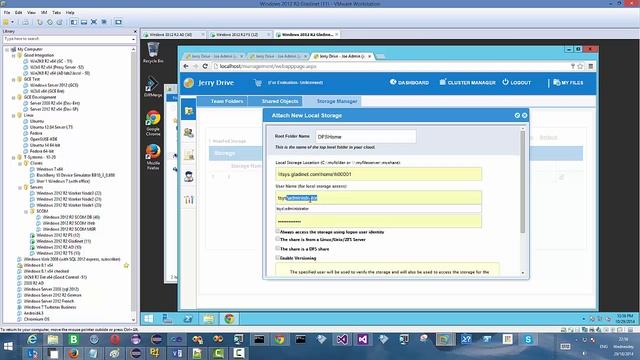Image resolution: width=640 pixels, height=360 pixels.
Task: Click the Local Storage Location field
Action: [x=378, y=174]
